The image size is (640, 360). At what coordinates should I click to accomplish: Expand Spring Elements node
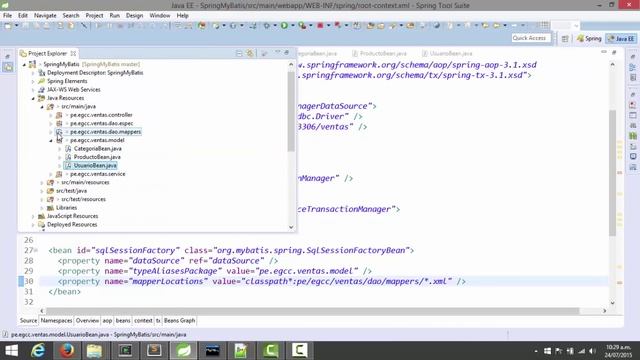coord(33,81)
